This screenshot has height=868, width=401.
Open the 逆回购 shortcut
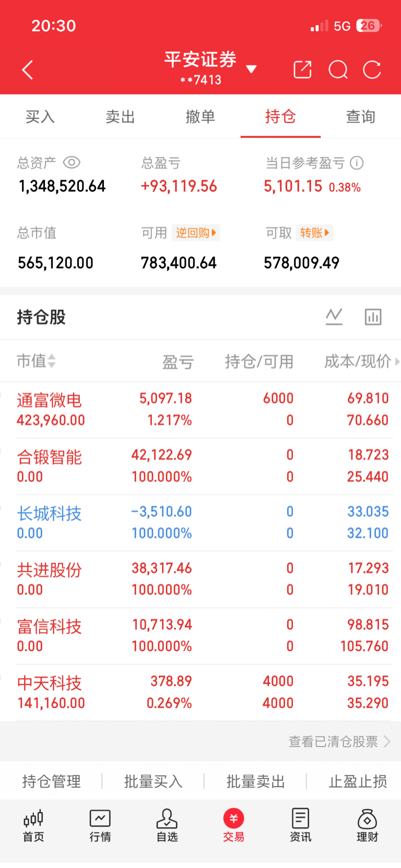[196, 233]
